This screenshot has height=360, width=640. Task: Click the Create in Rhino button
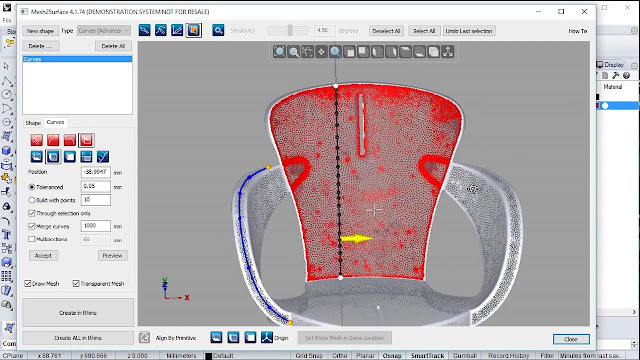(x=78, y=313)
